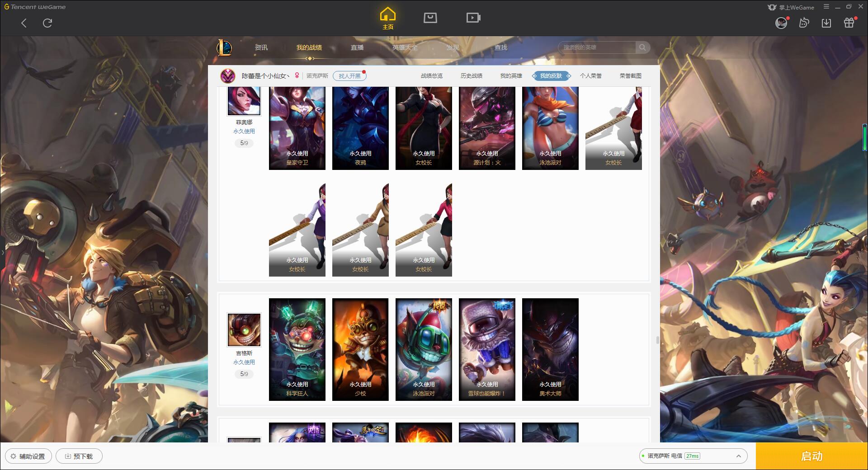The image size is (868, 470).
Task: Open 辅助设置 settings button
Action: (x=28, y=456)
